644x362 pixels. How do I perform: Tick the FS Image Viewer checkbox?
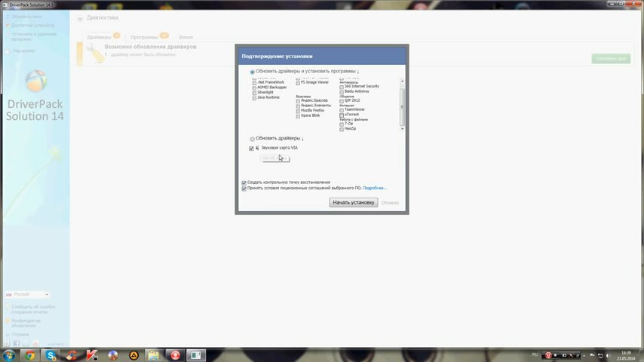click(298, 83)
